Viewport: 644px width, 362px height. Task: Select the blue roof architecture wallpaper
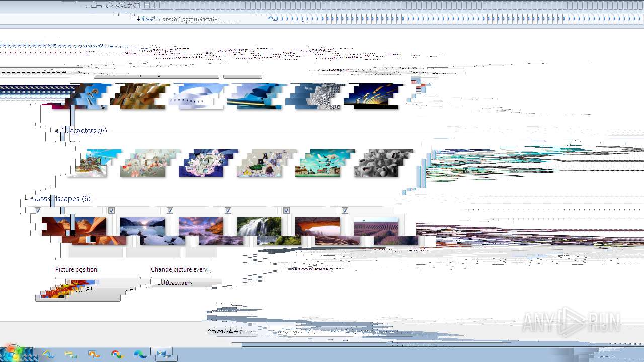pos(256,96)
